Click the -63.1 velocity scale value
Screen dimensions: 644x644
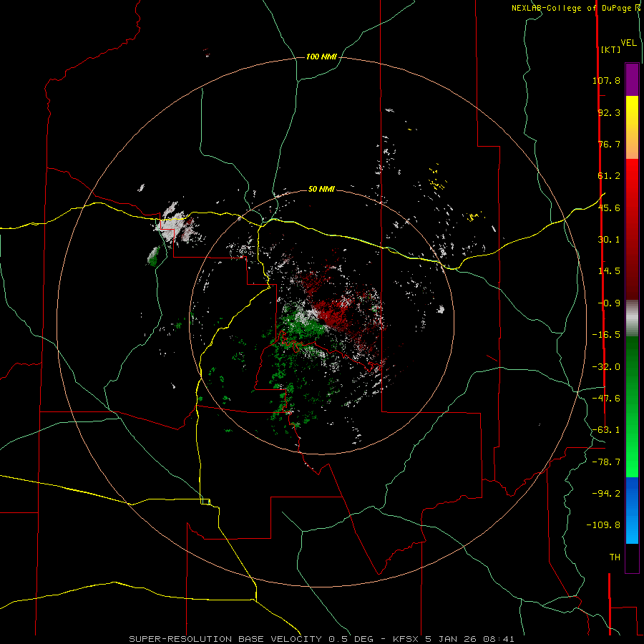tap(606, 430)
